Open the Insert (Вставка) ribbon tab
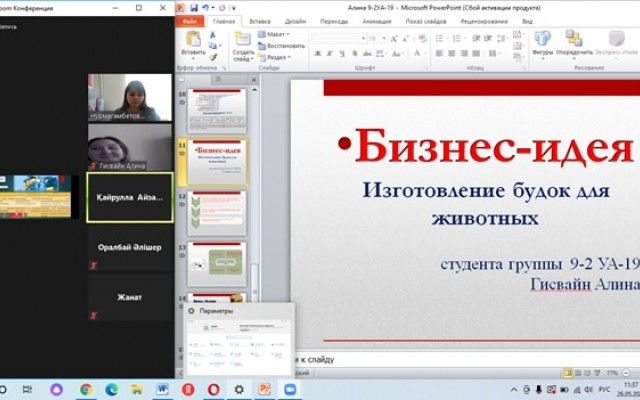 (260, 20)
